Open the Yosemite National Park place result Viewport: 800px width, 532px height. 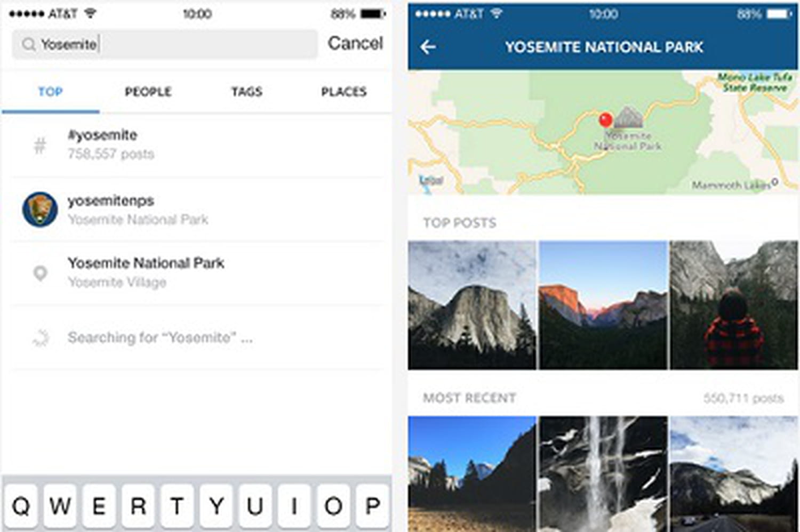click(x=197, y=273)
